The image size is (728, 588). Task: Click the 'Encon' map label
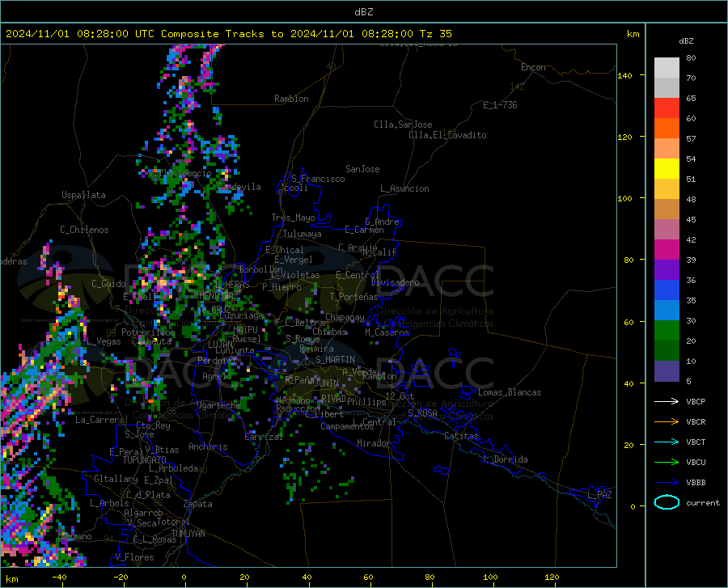point(533,67)
